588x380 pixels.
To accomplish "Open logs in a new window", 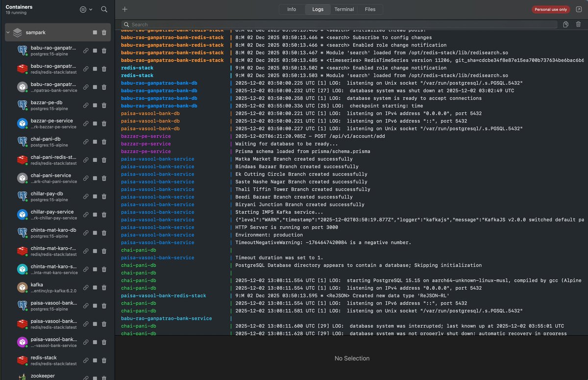I will pyautogui.click(x=578, y=9).
